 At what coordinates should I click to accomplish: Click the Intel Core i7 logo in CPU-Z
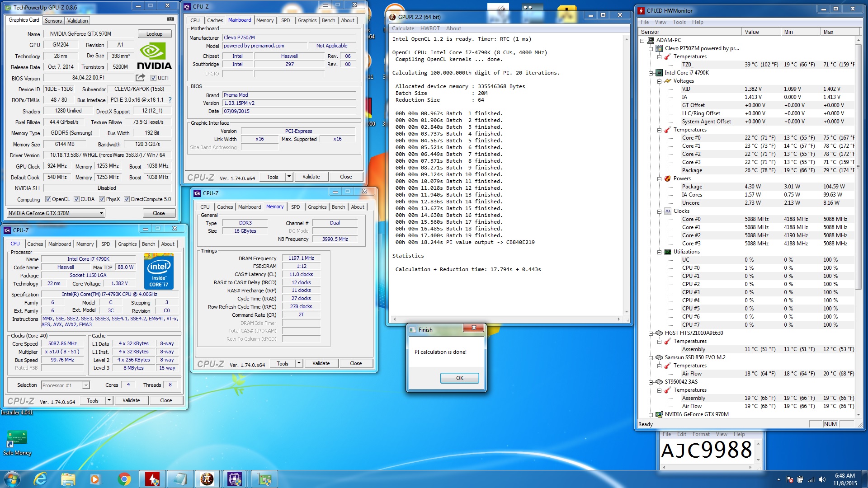click(x=159, y=271)
